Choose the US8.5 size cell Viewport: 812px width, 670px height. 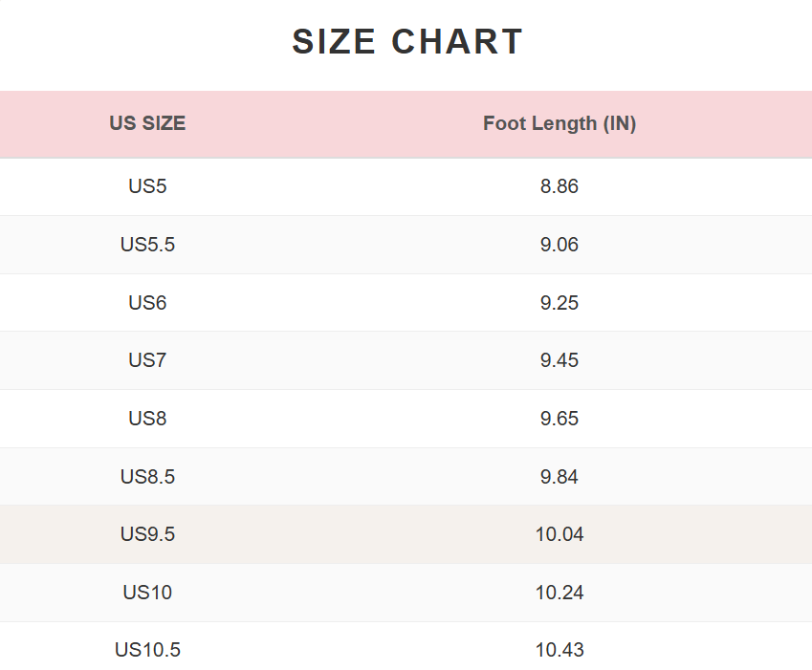[147, 477]
